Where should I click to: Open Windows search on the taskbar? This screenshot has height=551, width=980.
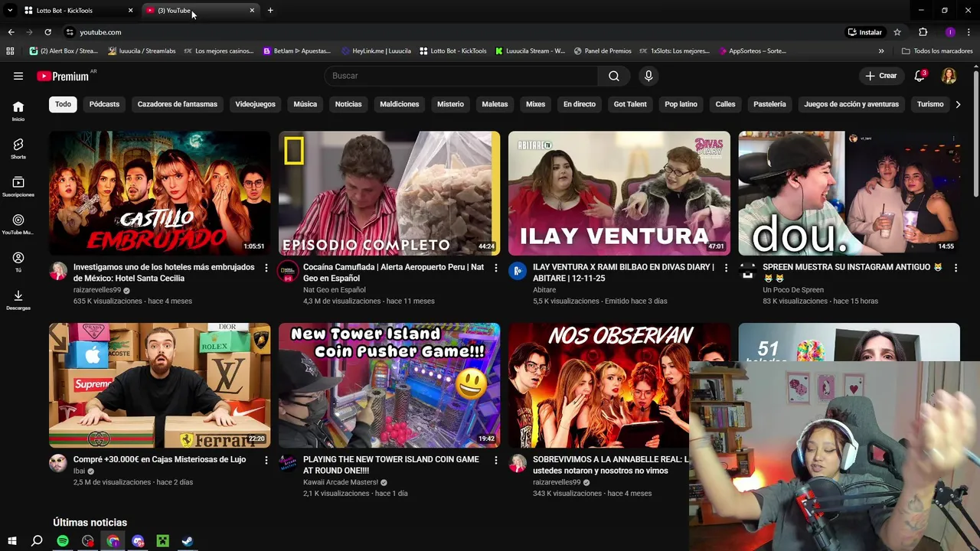[37, 541]
